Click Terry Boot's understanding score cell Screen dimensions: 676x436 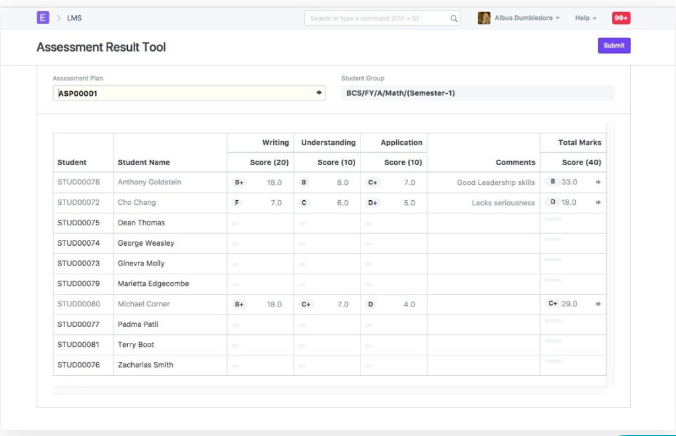click(327, 345)
